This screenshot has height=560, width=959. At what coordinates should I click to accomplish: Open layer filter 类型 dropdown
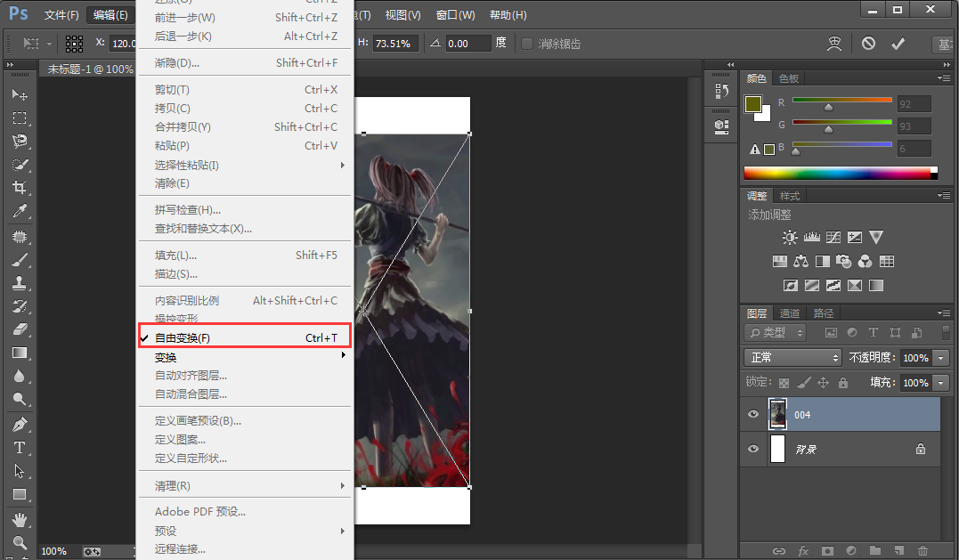776,333
